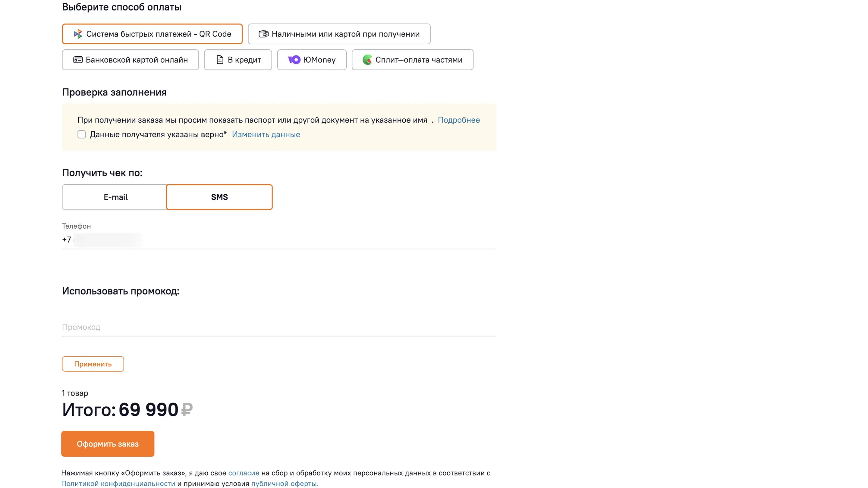
Task: Click Изменить данные to edit recipient
Action: (266, 135)
